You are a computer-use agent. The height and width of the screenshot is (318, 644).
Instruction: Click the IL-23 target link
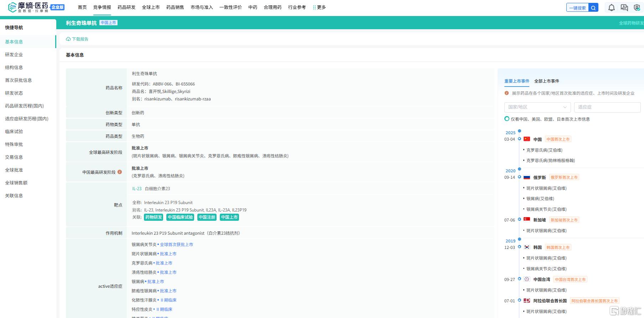137,189
